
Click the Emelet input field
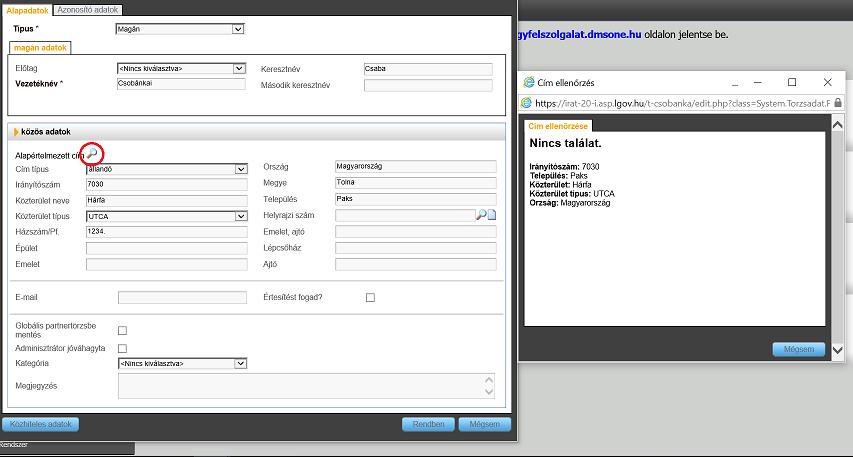tap(166, 264)
